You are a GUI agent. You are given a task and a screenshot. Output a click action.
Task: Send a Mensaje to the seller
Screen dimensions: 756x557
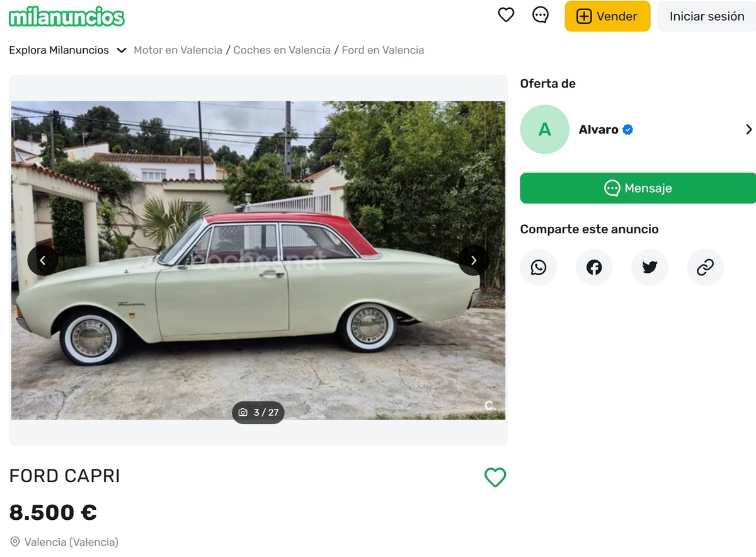tap(638, 188)
